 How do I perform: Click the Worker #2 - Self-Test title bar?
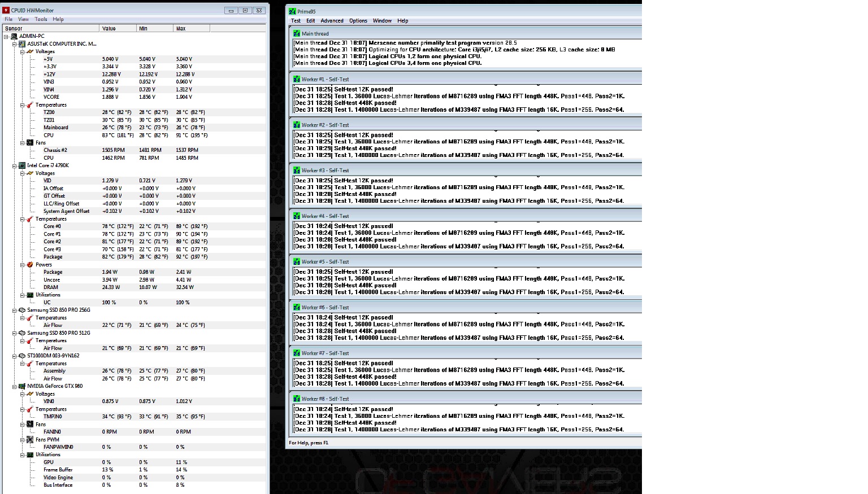pyautogui.click(x=466, y=125)
